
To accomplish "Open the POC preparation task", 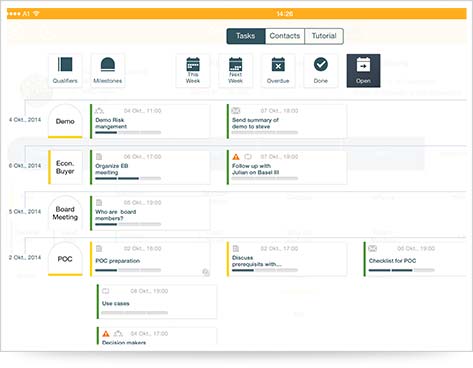I will click(x=150, y=259).
